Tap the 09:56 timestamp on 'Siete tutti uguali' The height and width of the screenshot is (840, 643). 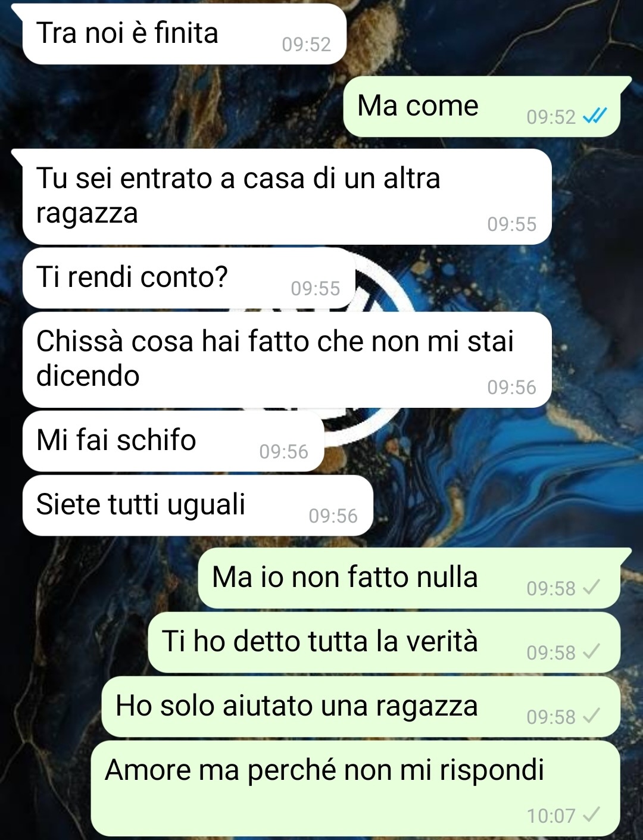[x=333, y=516]
